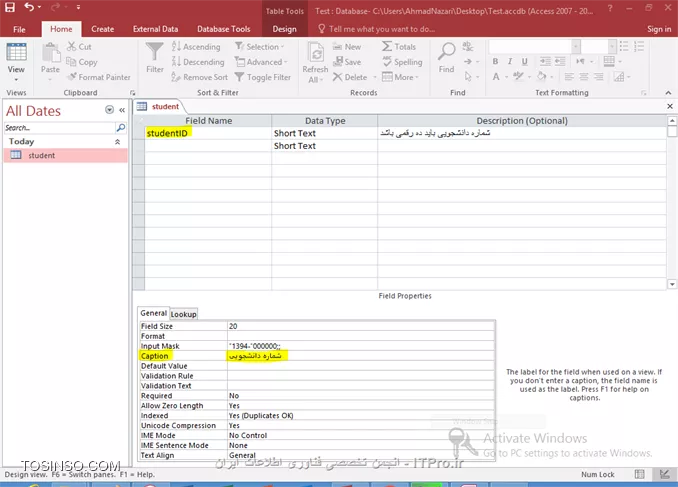Collapse the Today group in navigation pane
678x487 pixels.
tap(118, 142)
